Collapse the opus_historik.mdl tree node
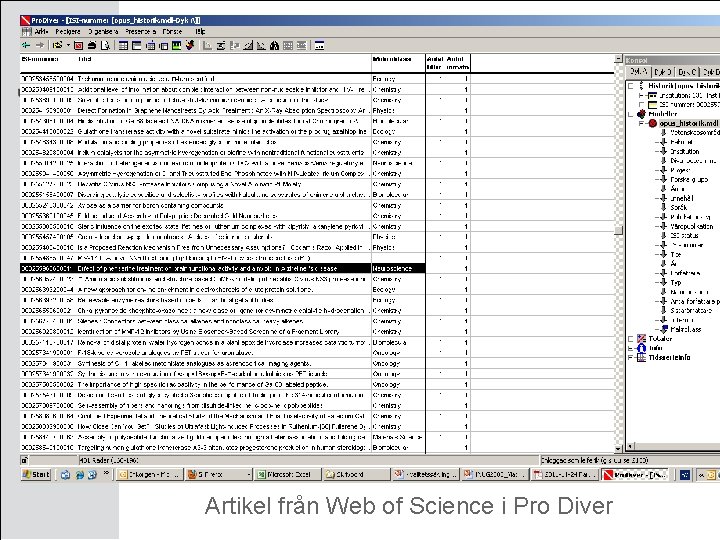Viewport: 720px width, 540px height. pyautogui.click(x=641, y=124)
